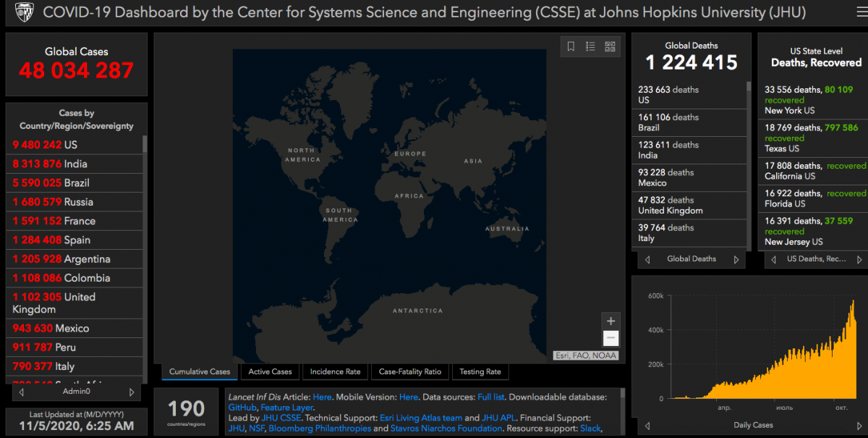The height and width of the screenshot is (438, 868).
Task: Zoom in on the map with plus button
Action: [610, 321]
